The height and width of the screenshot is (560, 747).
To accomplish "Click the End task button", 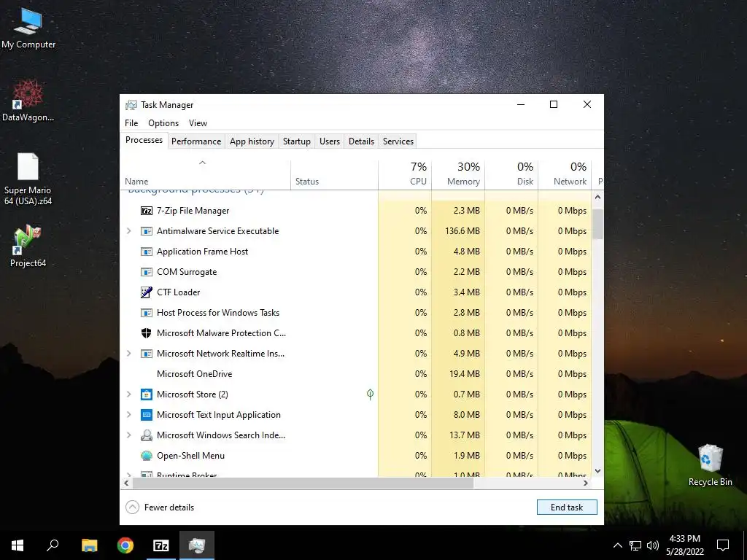I will click(567, 507).
